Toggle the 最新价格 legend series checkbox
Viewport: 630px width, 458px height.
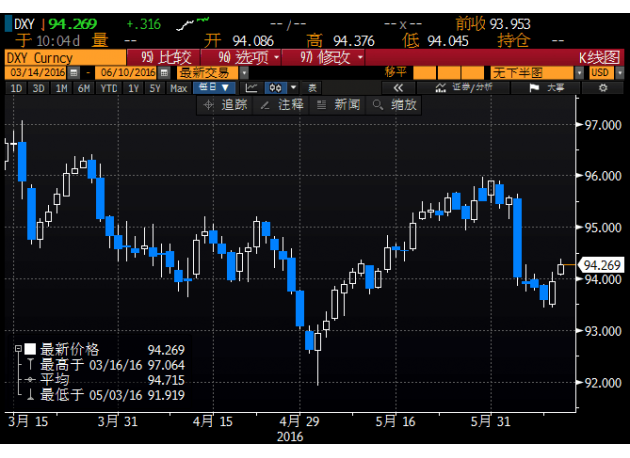coord(29,349)
